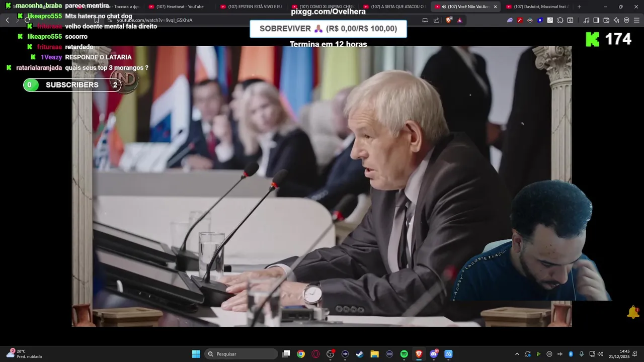
Task: Open Brave Wallet icon
Action: point(606,20)
